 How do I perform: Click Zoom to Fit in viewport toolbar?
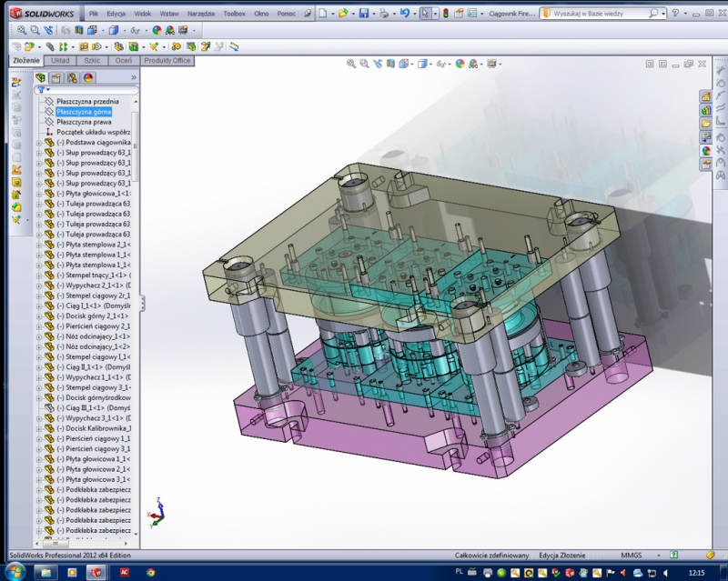coord(351,64)
